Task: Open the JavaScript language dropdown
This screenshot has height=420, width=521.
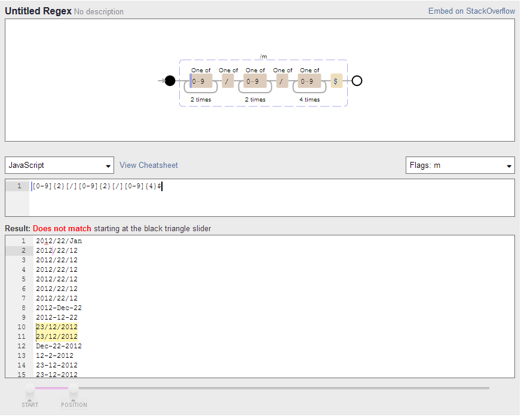Action: click(59, 165)
